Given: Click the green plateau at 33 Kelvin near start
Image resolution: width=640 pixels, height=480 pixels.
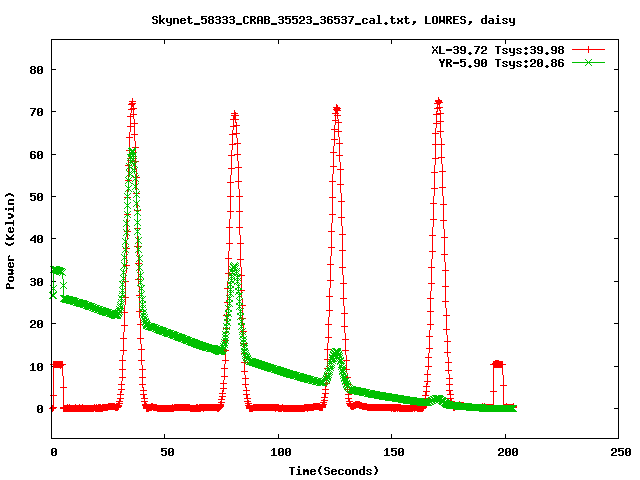Looking at the screenshot, I should 58,270.
